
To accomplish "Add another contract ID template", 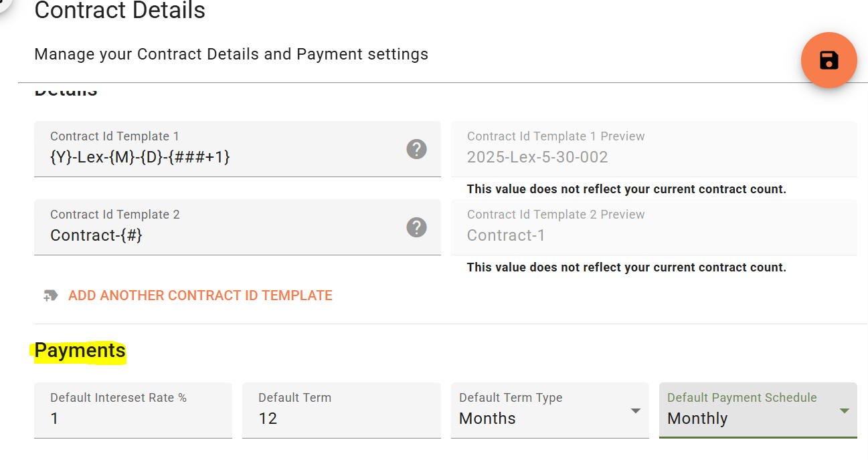I will (x=200, y=296).
